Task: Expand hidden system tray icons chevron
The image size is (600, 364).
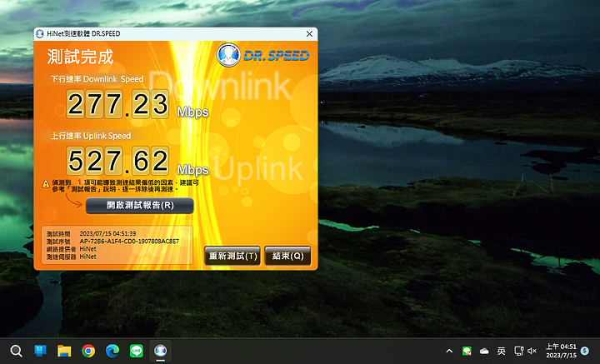Action: click(449, 351)
